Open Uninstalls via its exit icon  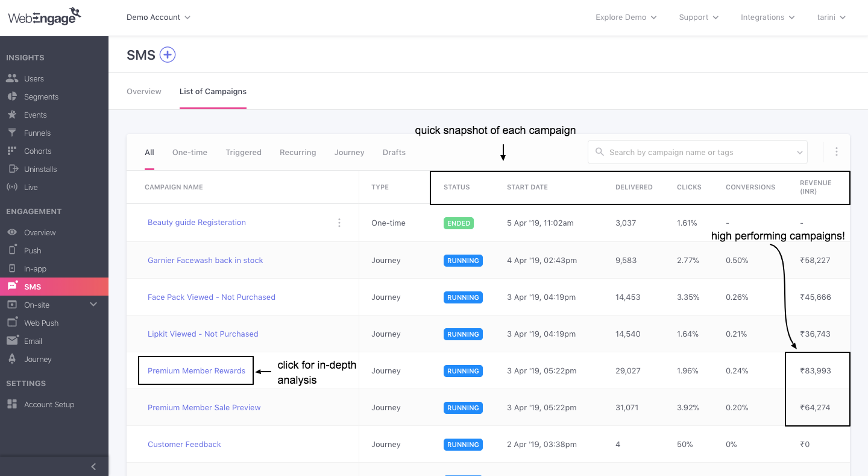click(12, 169)
